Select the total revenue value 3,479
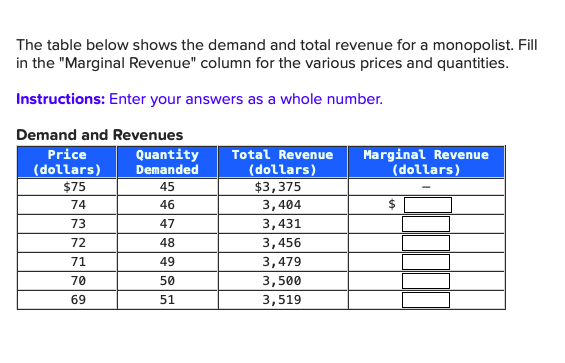The height and width of the screenshot is (363, 565). click(281, 262)
